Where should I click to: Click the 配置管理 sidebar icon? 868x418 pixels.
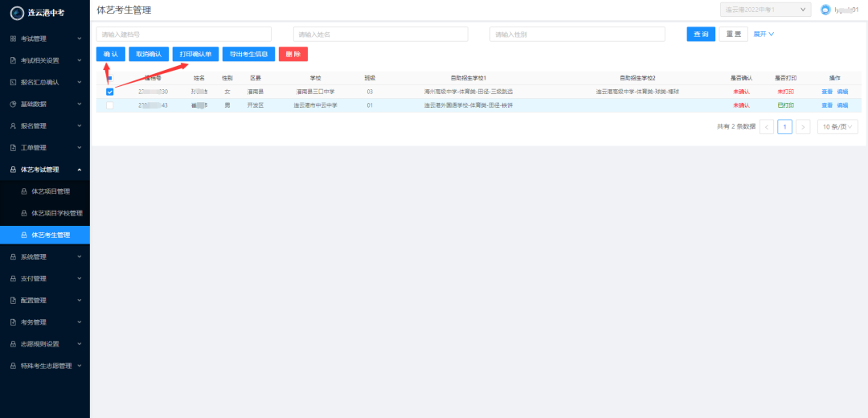pos(14,301)
